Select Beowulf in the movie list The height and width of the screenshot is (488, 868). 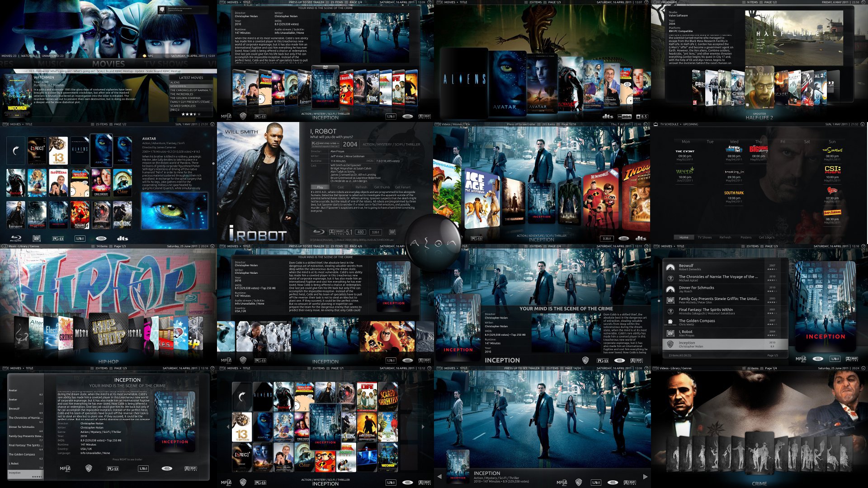686,266
